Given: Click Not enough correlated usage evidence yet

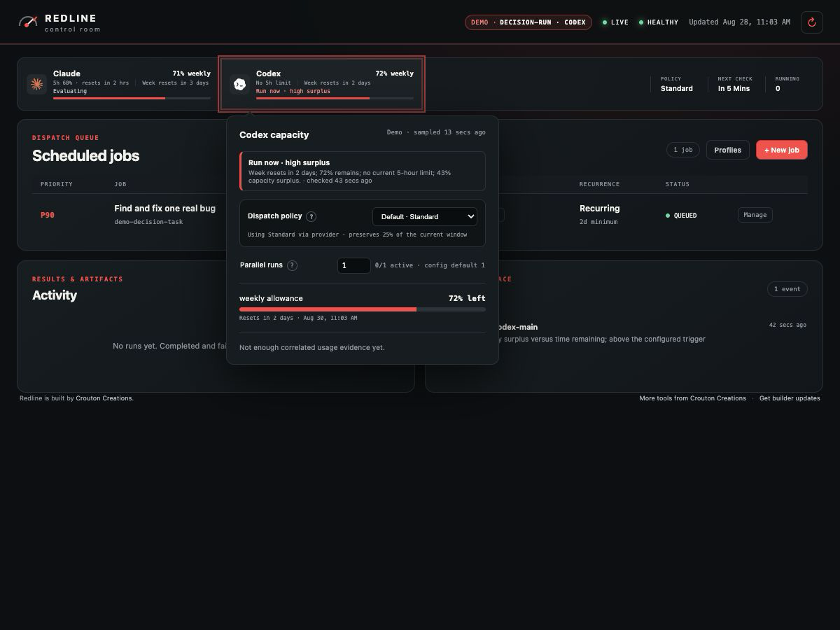Looking at the screenshot, I should pos(312,347).
